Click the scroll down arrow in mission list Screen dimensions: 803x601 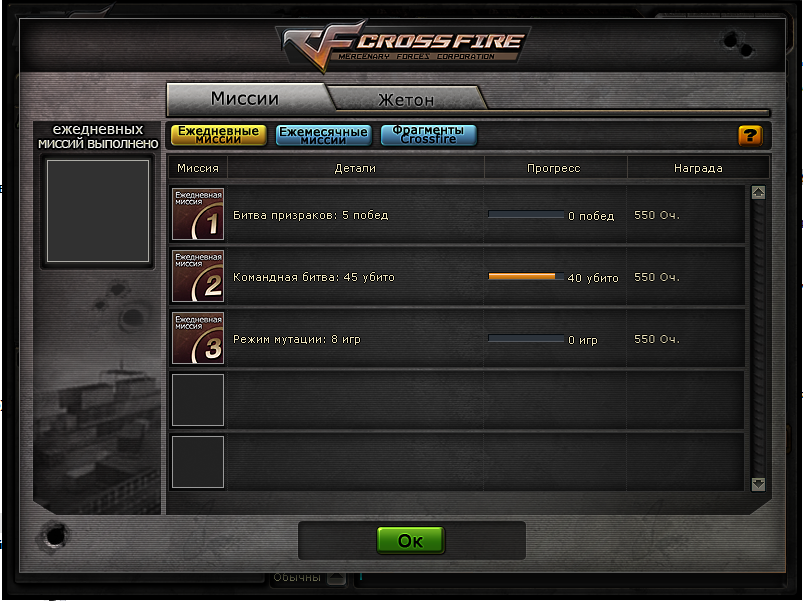pyautogui.click(x=758, y=484)
